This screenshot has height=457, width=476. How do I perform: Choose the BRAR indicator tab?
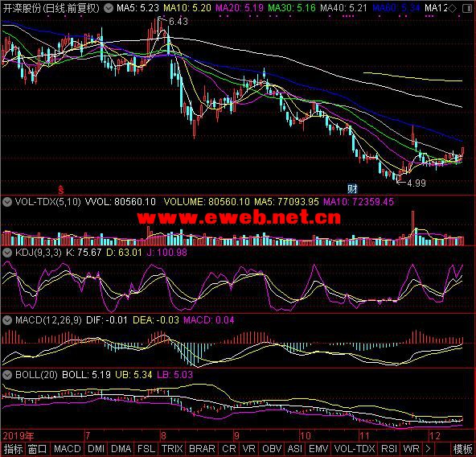tap(202, 449)
